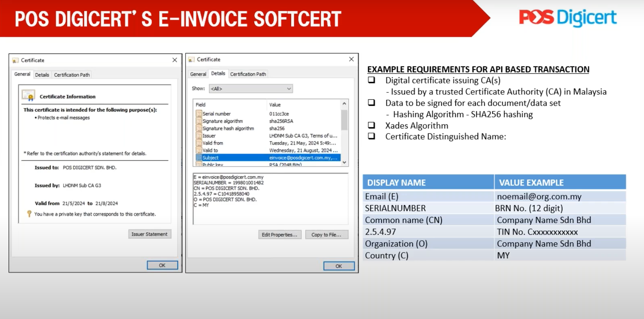Click 2.5.4.97 = C10418958040 line
This screenshot has height=319, width=644.
222,194
